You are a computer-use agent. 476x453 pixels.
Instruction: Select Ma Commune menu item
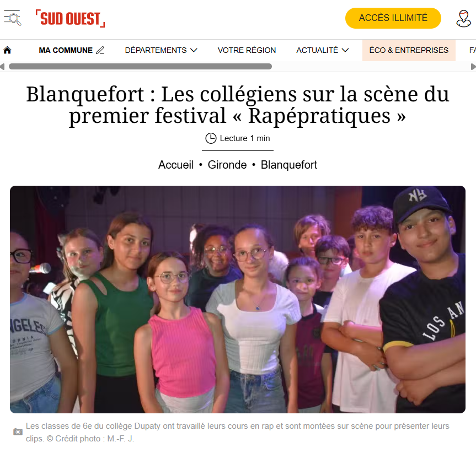pos(66,50)
